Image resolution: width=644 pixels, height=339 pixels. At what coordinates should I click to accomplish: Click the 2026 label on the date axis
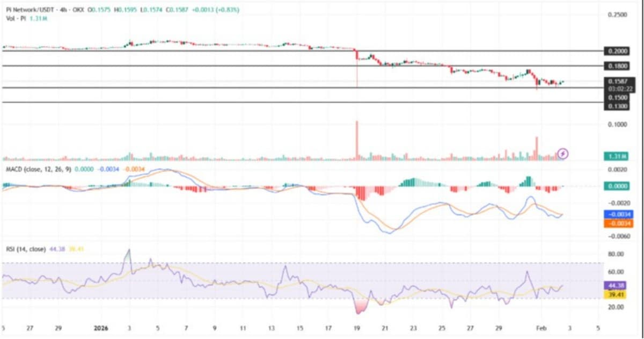coord(101,327)
